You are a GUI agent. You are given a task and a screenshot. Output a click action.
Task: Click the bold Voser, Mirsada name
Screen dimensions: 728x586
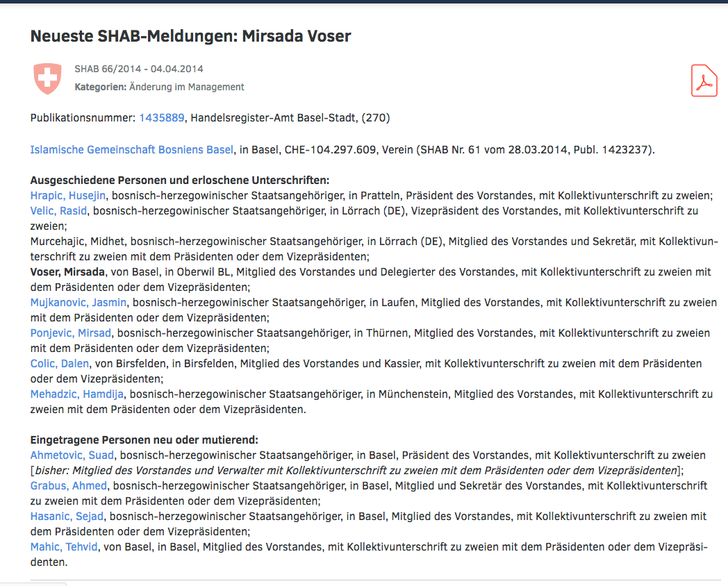pos(67,271)
